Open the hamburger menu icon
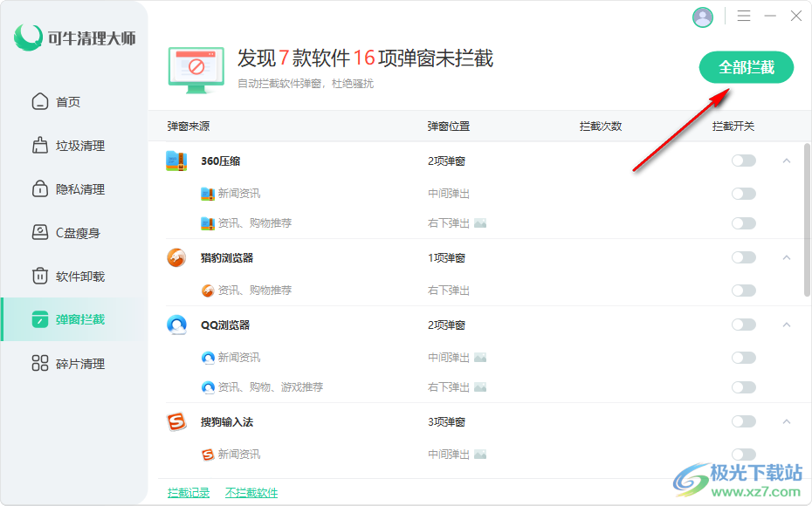The image size is (812, 506). (x=744, y=17)
